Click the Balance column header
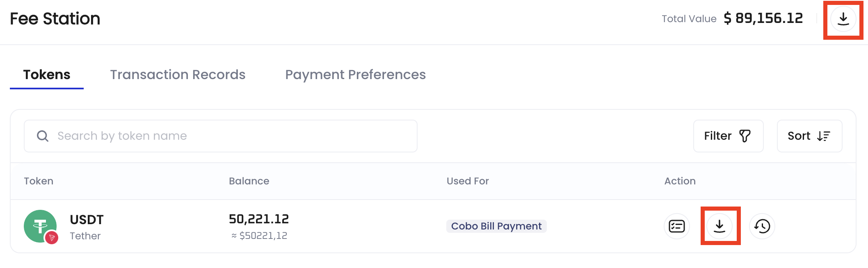The image size is (868, 268). [249, 181]
